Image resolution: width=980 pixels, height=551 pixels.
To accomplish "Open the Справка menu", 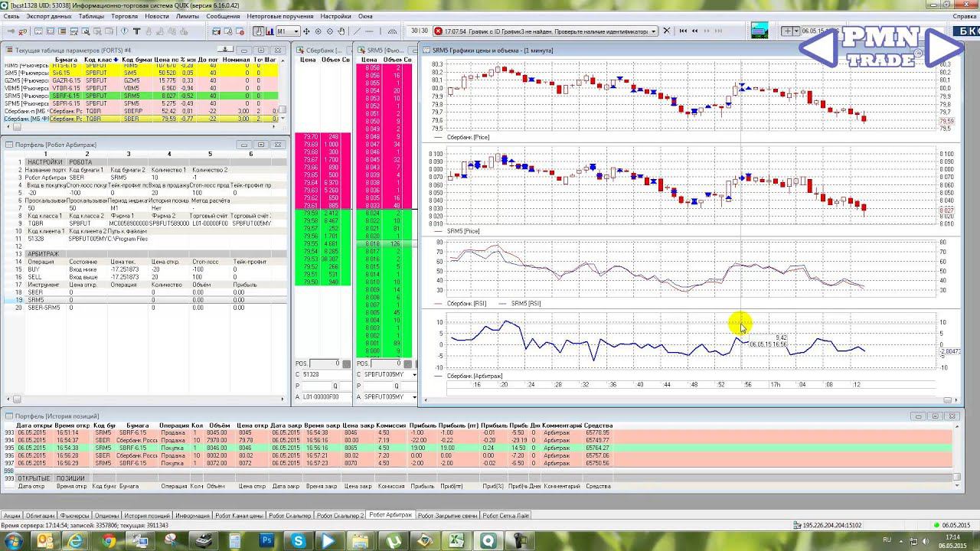I will coord(964,15).
